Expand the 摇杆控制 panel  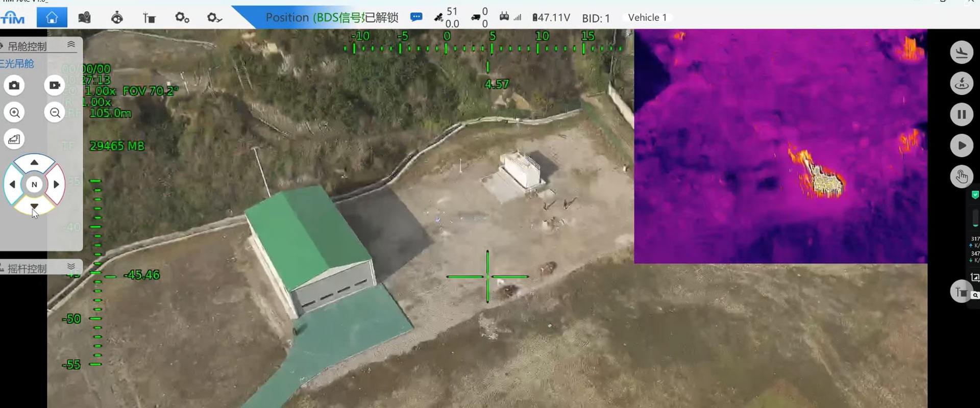71,267
